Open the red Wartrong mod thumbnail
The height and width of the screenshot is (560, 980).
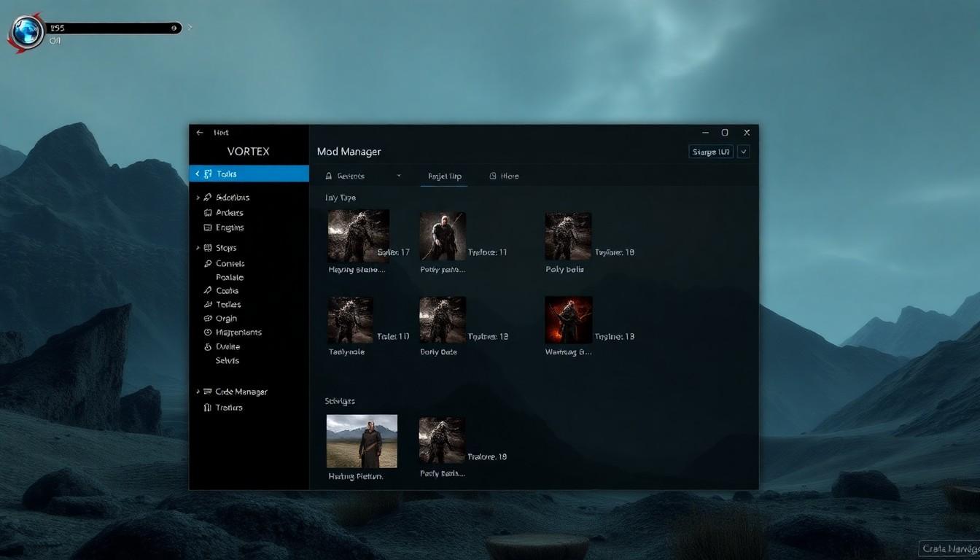568,319
